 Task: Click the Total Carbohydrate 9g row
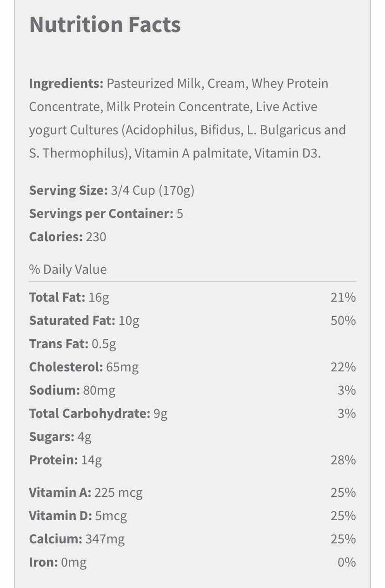pyautogui.click(x=192, y=414)
